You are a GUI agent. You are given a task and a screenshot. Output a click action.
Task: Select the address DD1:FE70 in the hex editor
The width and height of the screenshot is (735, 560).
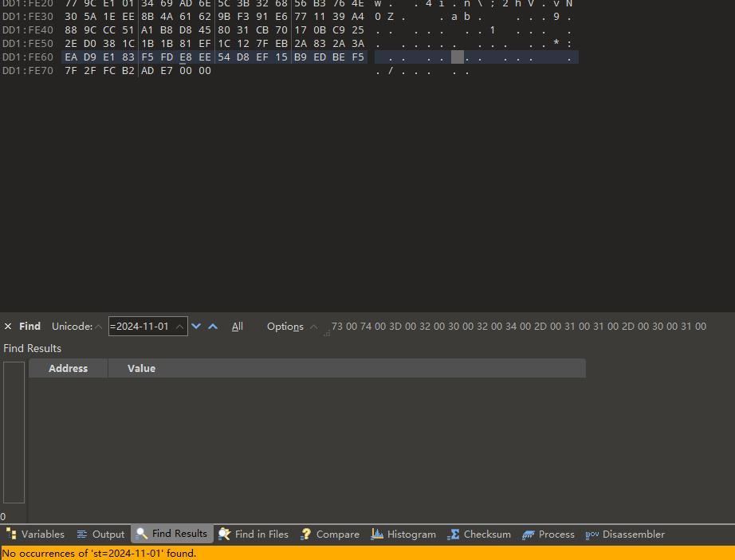pyautogui.click(x=28, y=71)
